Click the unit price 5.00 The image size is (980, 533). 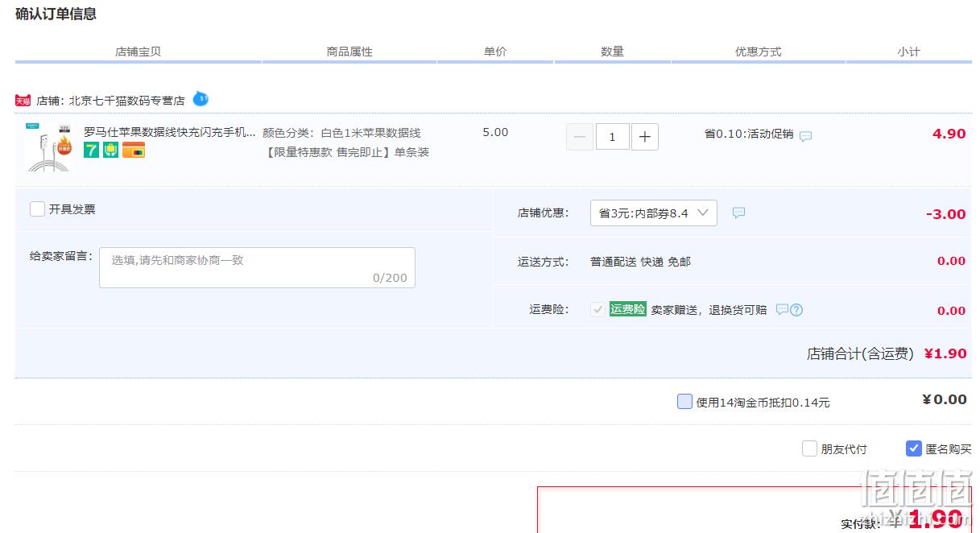point(495,132)
